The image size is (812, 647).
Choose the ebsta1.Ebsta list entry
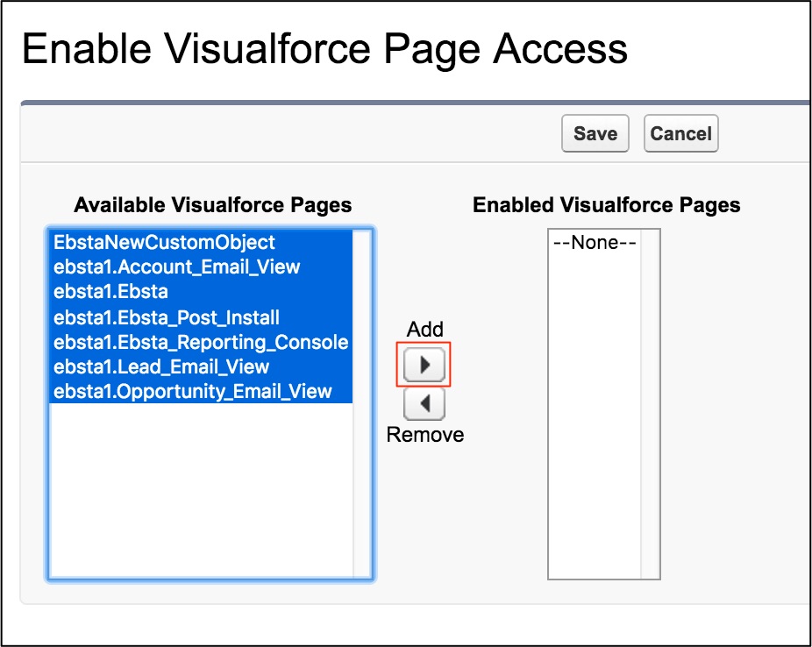tap(110, 292)
